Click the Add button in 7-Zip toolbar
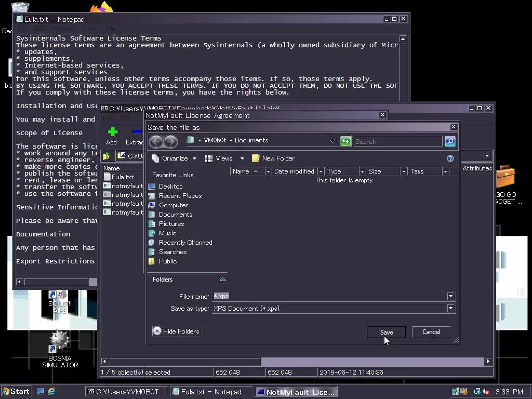The width and height of the screenshot is (532, 399). (112, 137)
